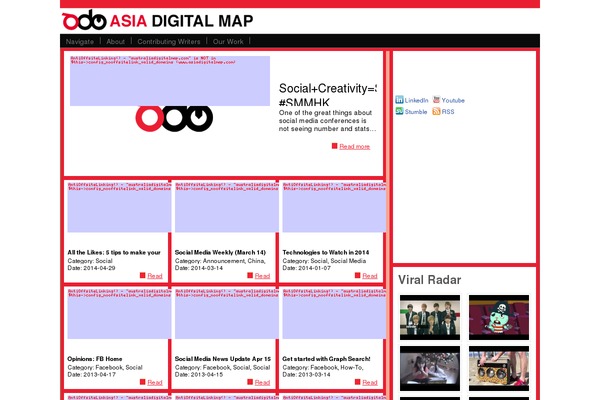Image resolution: width=600 pixels, height=400 pixels.
Task: Open the About menu item
Action: (116, 41)
